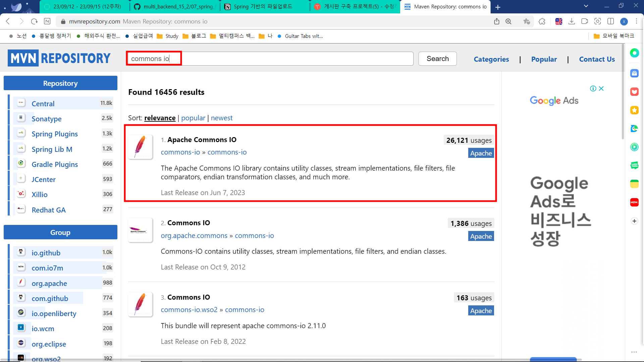Open Categories in top navigation
This screenshot has height=362, width=644.
click(x=491, y=59)
